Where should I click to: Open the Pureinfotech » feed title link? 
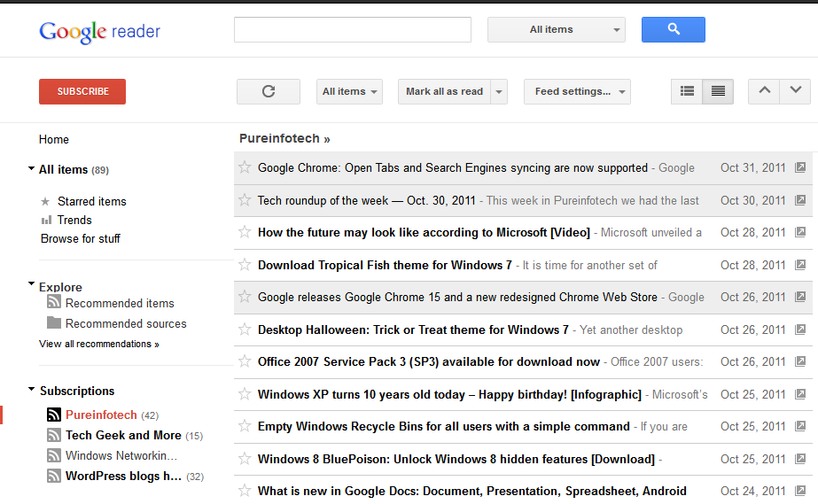[x=284, y=139]
